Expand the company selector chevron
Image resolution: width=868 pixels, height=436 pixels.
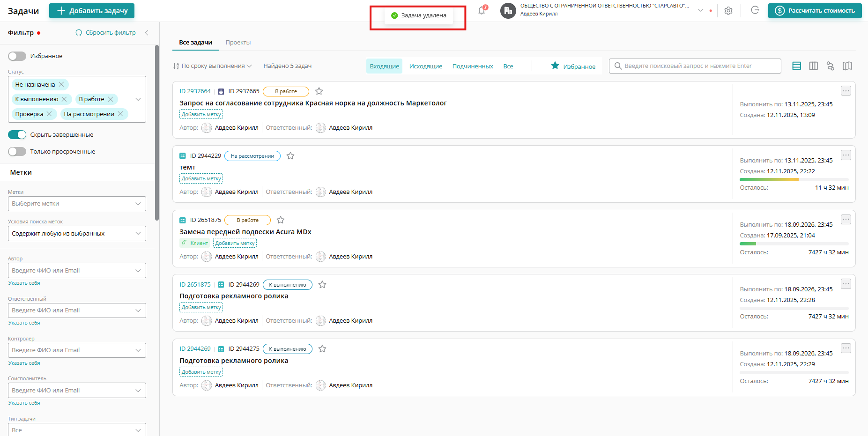701,10
